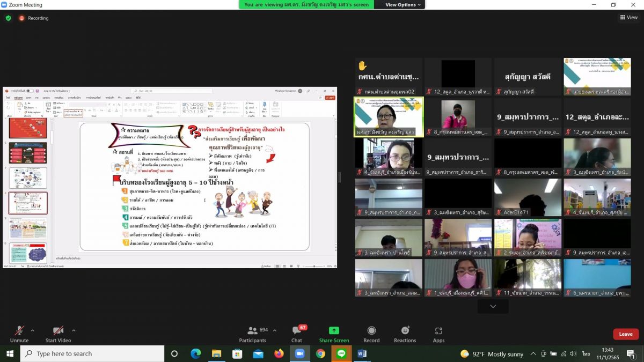Expand audio options arrow beside Unmute
644x362 pixels.
[33, 330]
